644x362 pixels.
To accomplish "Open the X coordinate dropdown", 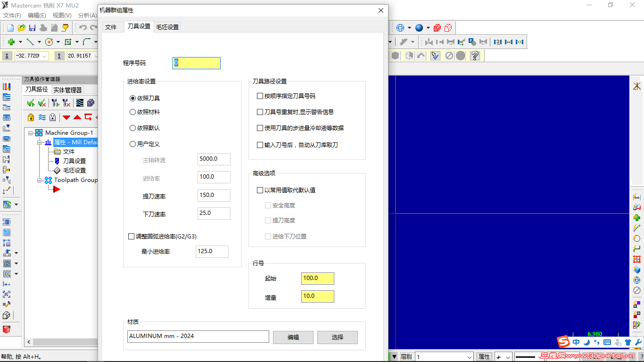I will (x=45, y=56).
